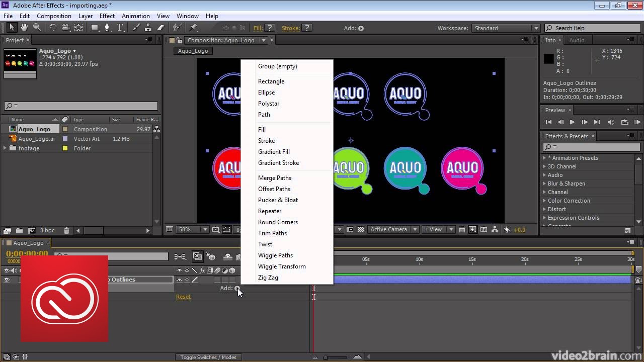Pick the Pen tool

(x=107, y=28)
